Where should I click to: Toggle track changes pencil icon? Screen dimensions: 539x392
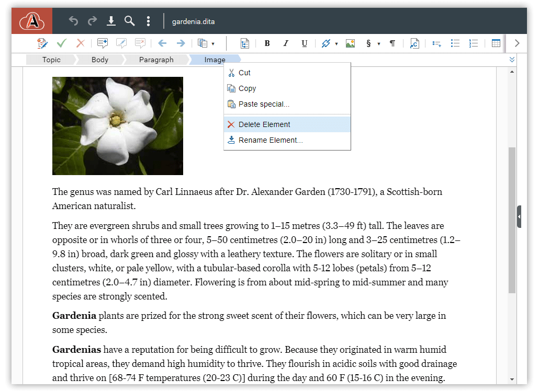(42, 43)
